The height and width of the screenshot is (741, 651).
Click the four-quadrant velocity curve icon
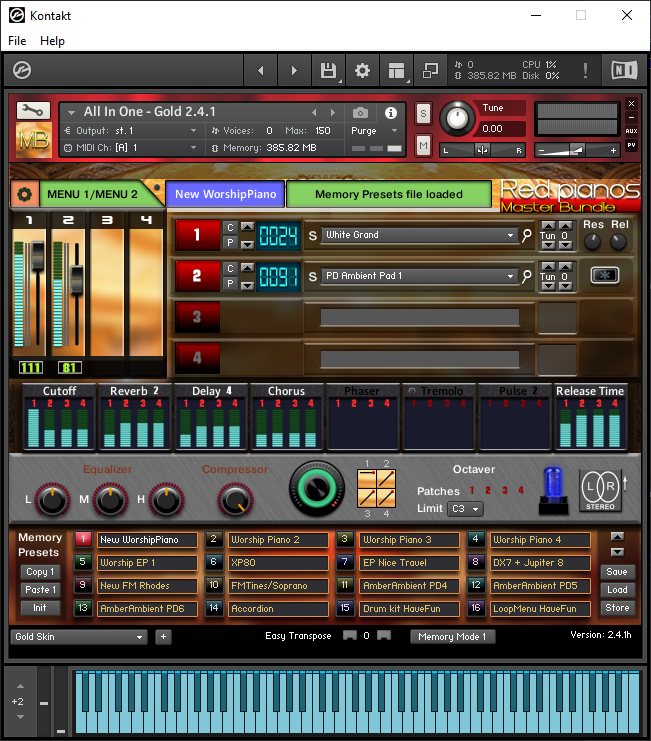click(x=377, y=489)
